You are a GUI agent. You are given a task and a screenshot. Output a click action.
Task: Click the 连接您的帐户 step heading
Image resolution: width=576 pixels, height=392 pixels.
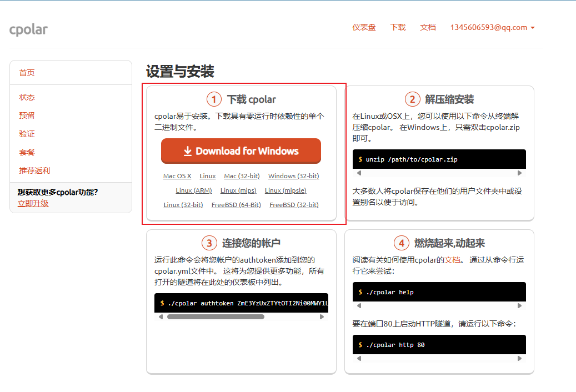(x=251, y=243)
